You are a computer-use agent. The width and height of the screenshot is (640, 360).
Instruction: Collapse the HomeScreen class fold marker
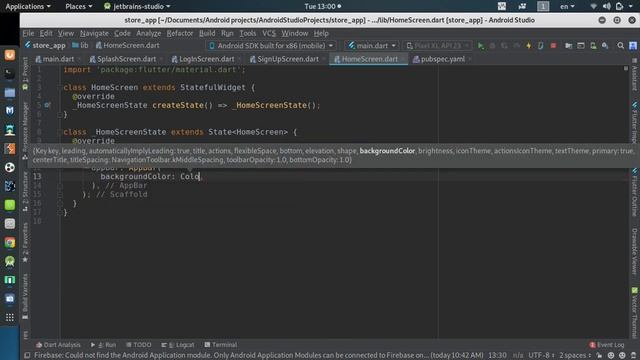pyautogui.click(x=60, y=87)
